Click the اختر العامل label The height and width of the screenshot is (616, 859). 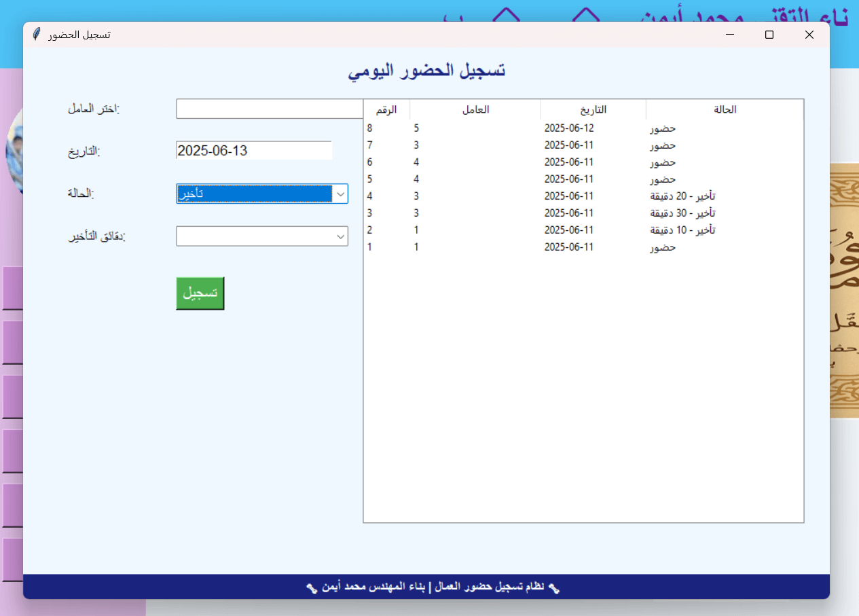(x=93, y=109)
